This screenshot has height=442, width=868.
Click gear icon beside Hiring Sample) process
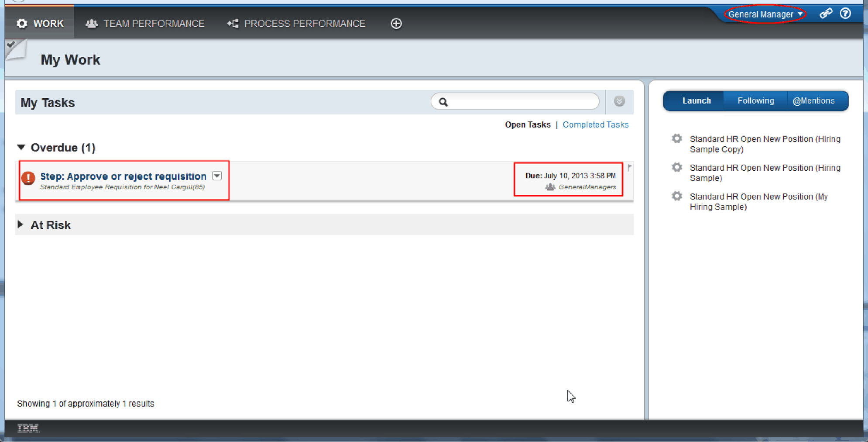coord(677,167)
